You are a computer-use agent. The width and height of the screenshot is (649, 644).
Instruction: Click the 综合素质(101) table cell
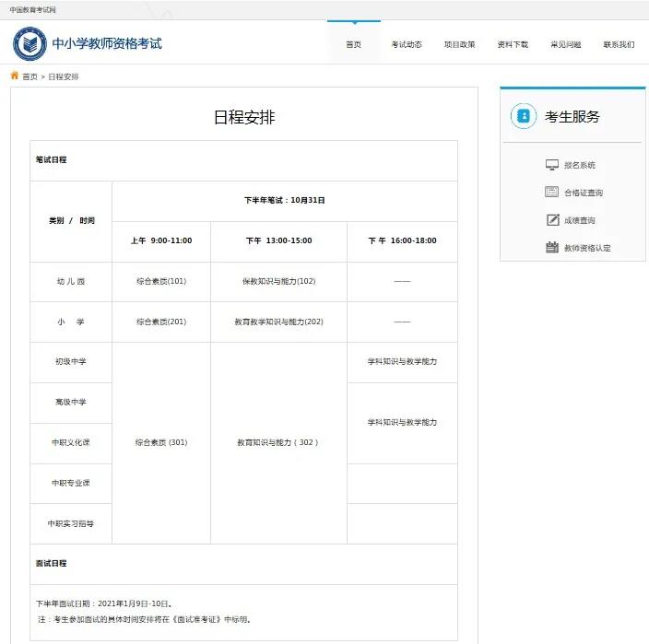click(x=161, y=281)
